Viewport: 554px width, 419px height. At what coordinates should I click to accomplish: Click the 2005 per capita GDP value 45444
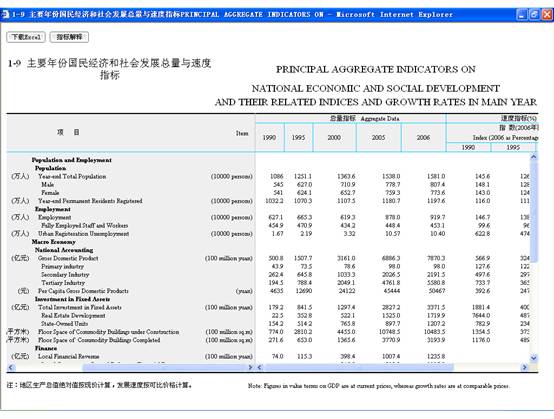point(392,291)
